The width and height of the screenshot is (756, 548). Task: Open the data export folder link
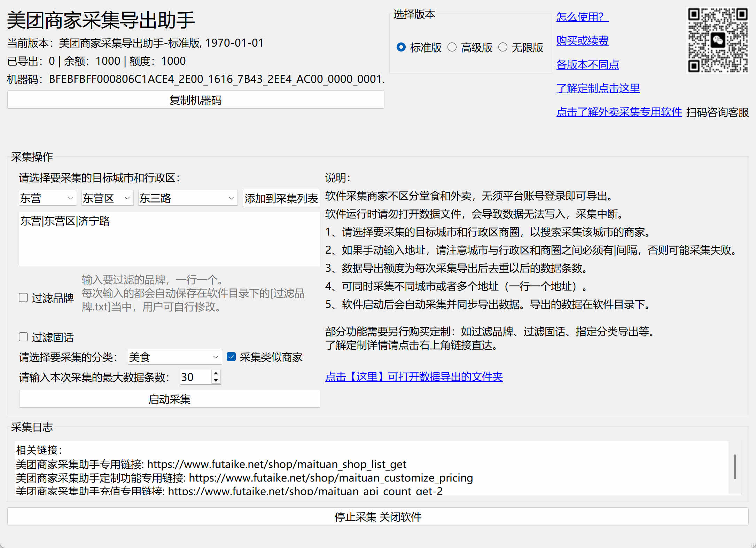414,376
